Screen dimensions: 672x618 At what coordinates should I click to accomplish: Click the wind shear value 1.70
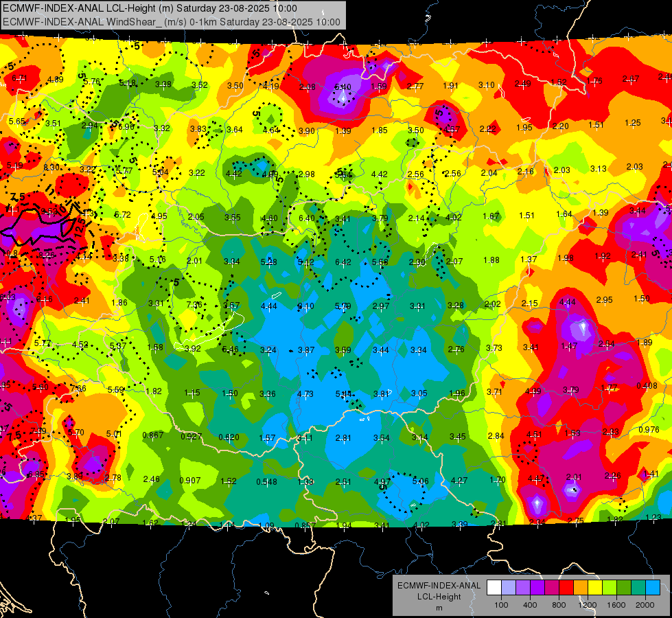(498, 480)
